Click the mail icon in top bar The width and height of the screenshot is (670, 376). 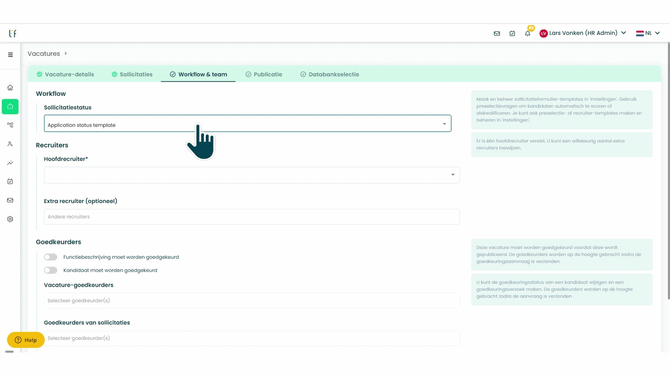pos(497,33)
